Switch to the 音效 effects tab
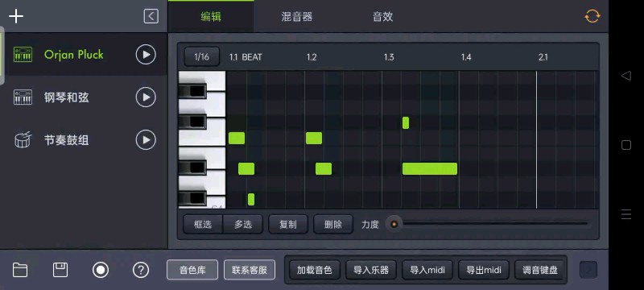Image resolution: width=644 pixels, height=290 pixels. point(382,16)
